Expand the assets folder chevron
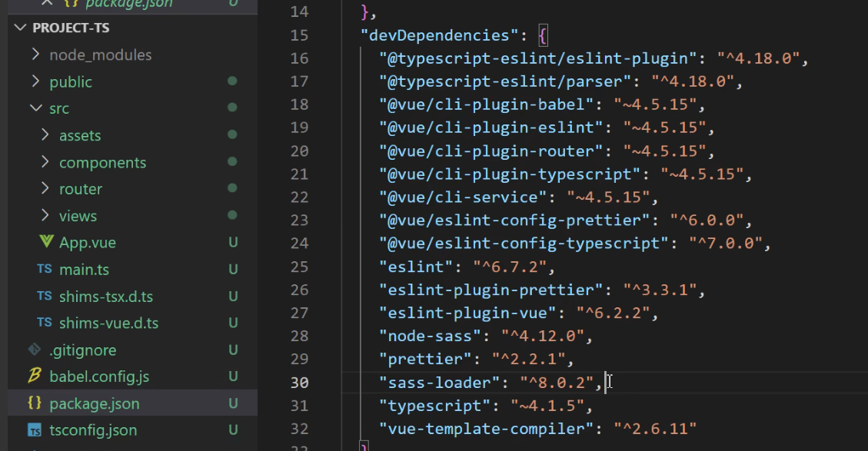This screenshot has height=451, width=868. (45, 135)
